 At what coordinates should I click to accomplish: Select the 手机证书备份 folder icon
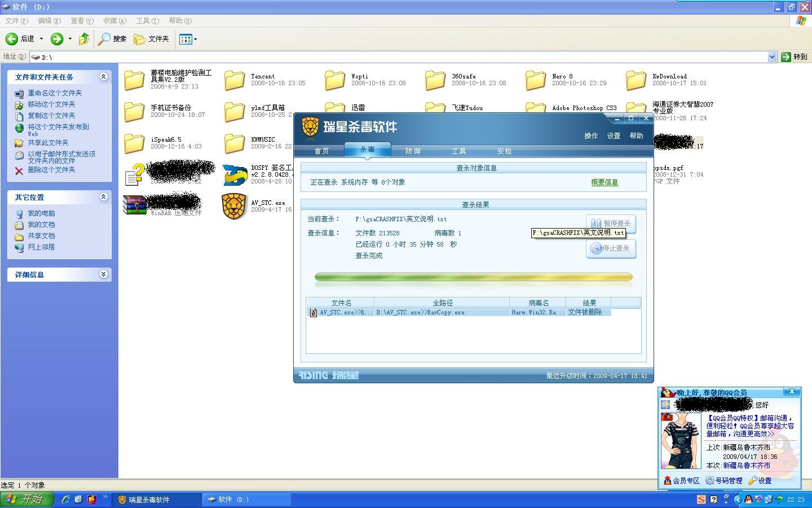[134, 112]
